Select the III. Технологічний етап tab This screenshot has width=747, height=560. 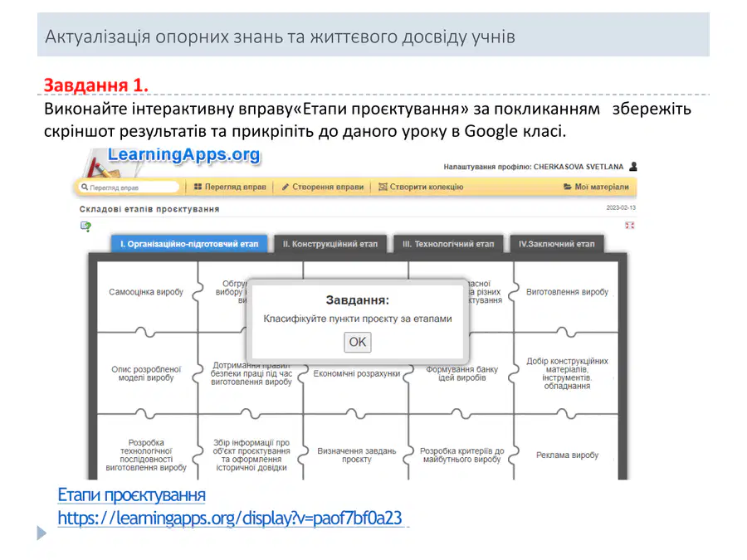point(448,244)
